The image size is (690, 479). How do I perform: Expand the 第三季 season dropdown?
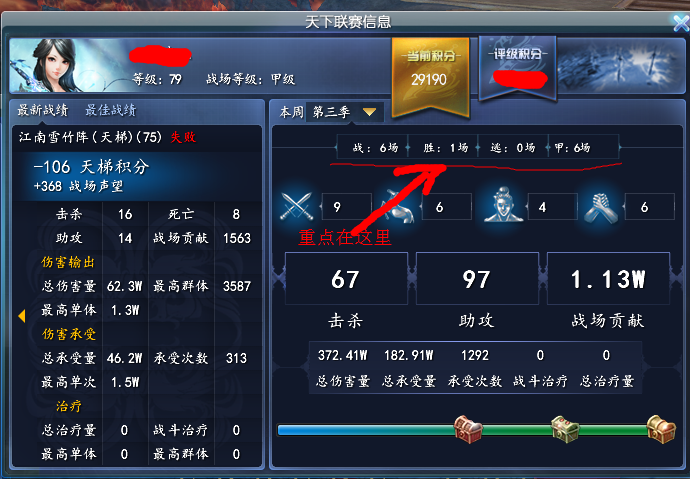point(345,112)
